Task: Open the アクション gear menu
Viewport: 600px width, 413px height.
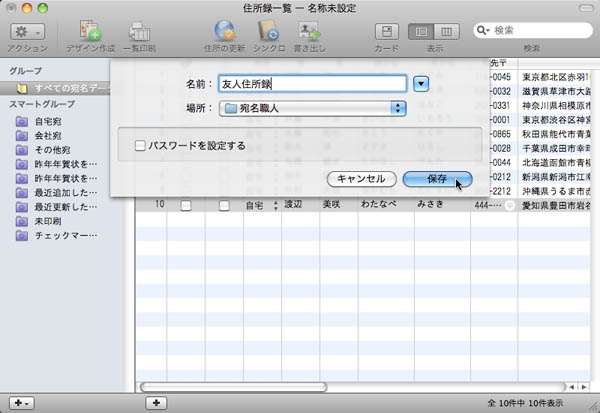Action: coord(26,33)
